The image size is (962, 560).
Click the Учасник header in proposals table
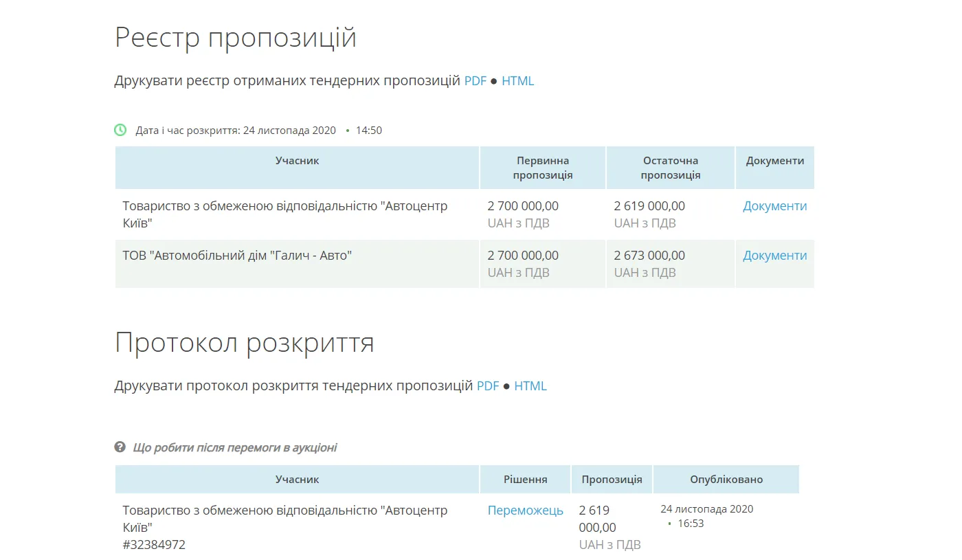pyautogui.click(x=297, y=168)
